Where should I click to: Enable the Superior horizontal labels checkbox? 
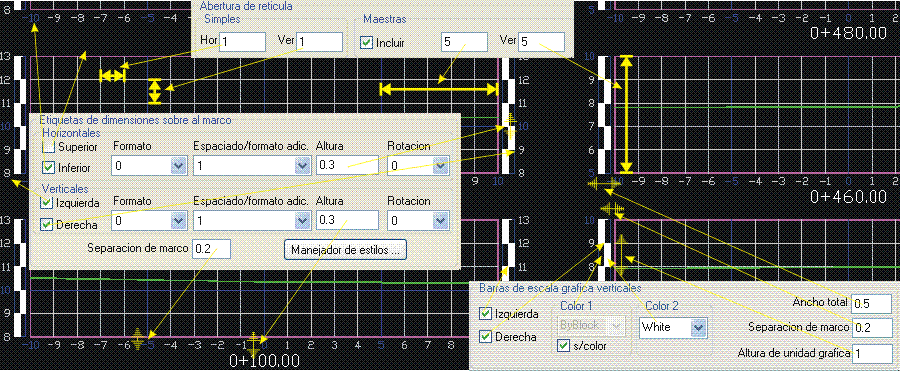49,147
